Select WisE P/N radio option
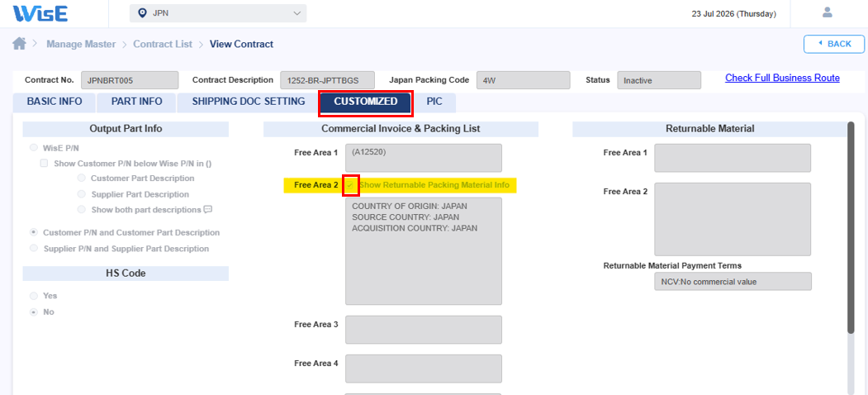 coord(35,148)
